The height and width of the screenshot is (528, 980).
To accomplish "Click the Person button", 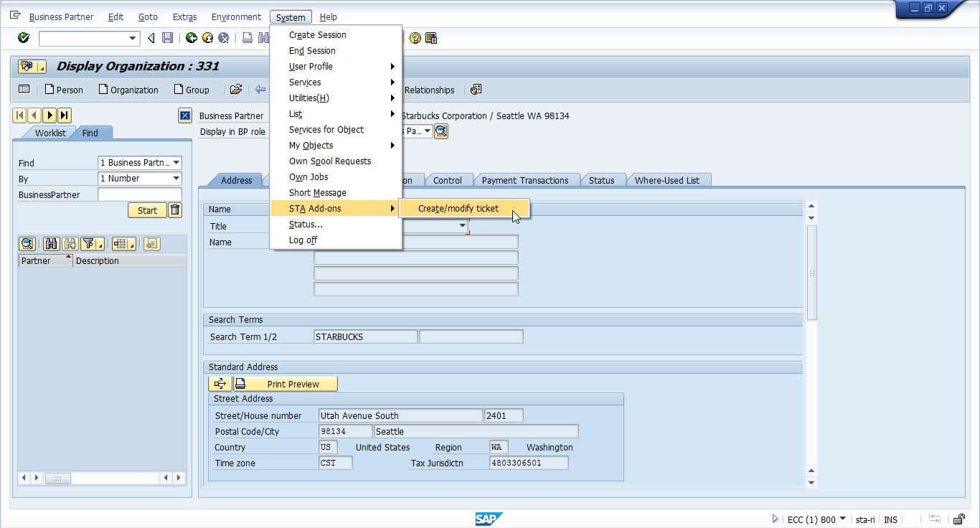I will [x=63, y=90].
